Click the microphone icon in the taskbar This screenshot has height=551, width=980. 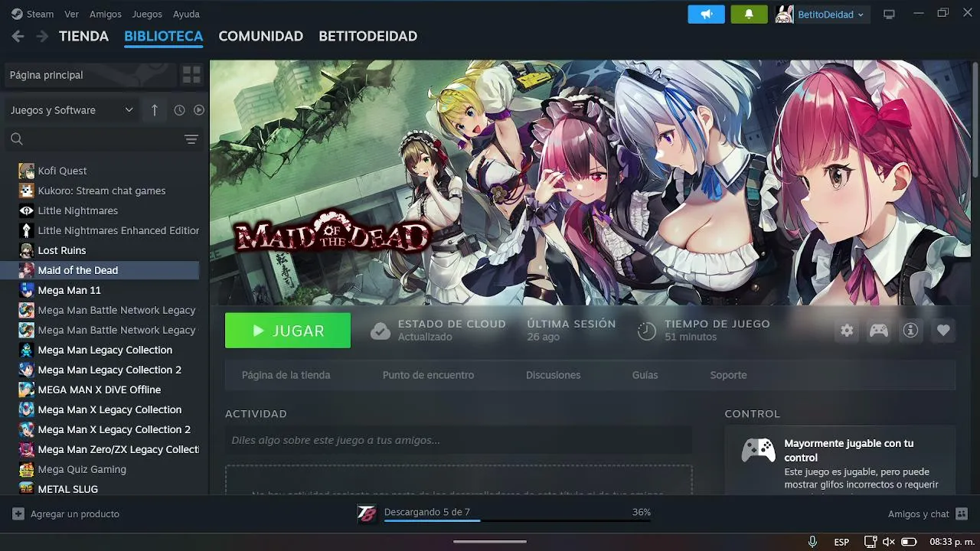pyautogui.click(x=812, y=542)
